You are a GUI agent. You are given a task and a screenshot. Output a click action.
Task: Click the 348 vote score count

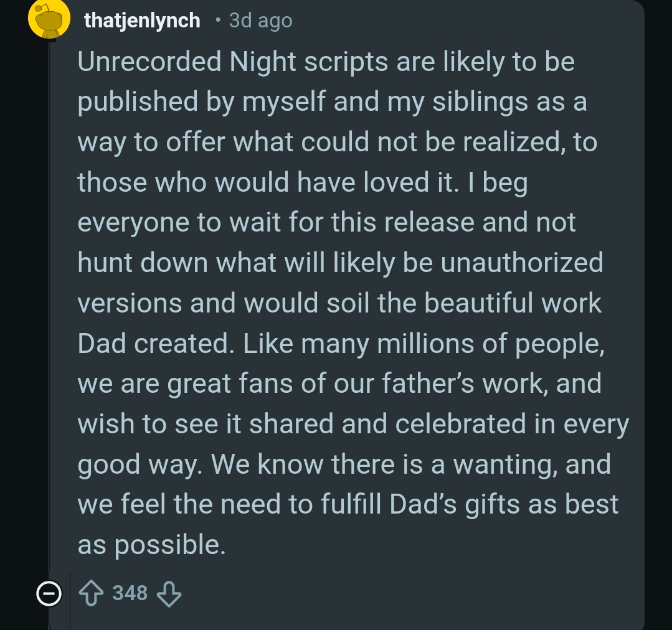[x=130, y=593]
